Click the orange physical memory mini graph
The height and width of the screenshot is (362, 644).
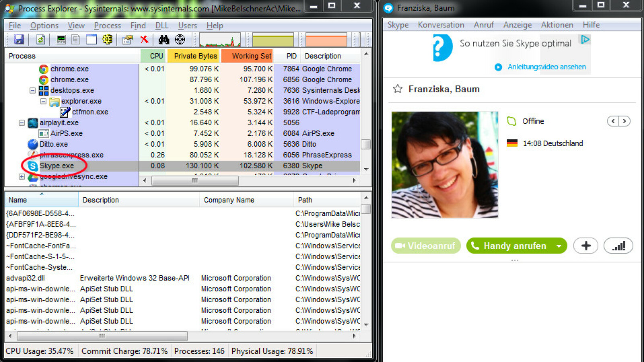pos(326,40)
